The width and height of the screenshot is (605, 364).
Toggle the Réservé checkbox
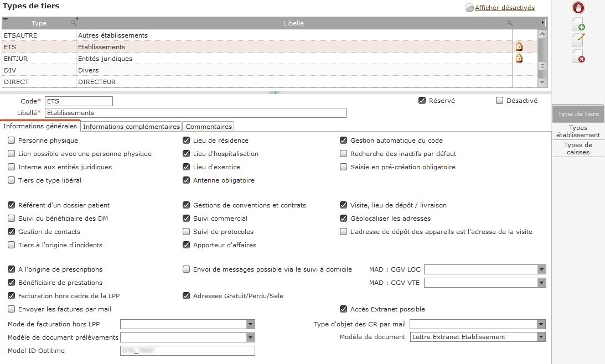(422, 101)
